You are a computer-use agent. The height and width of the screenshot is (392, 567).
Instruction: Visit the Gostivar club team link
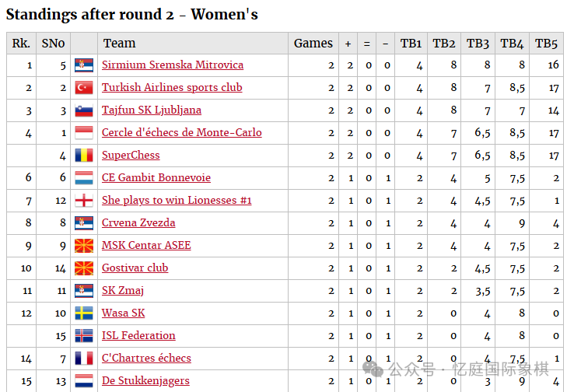tap(135, 268)
